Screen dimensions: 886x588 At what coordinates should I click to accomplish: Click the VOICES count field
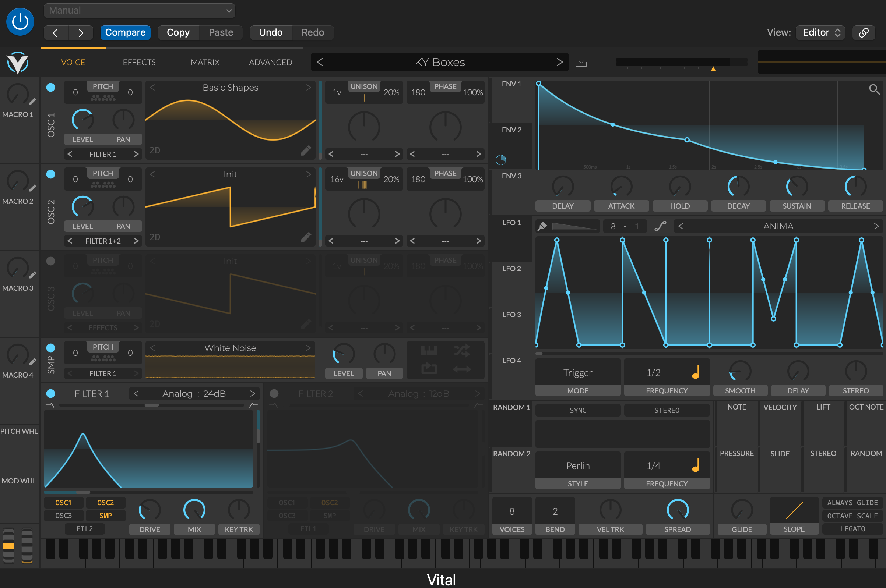coord(512,511)
